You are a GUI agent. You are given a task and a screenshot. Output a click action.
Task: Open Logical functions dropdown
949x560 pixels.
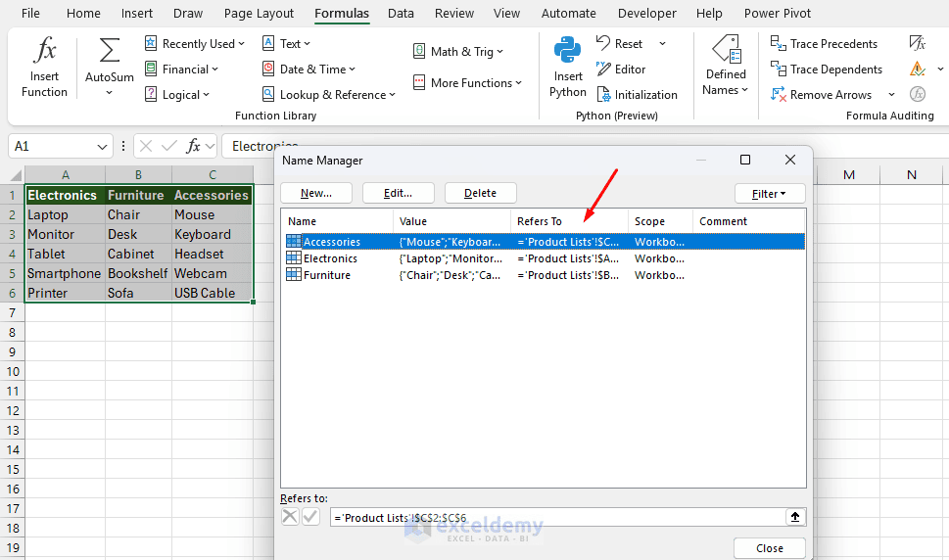point(177,94)
